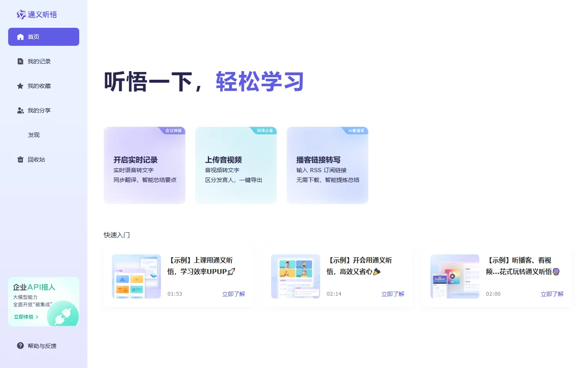This screenshot has height=368, width=588.
Task: Click the 企业API接入 banner title
Action: tap(34, 287)
